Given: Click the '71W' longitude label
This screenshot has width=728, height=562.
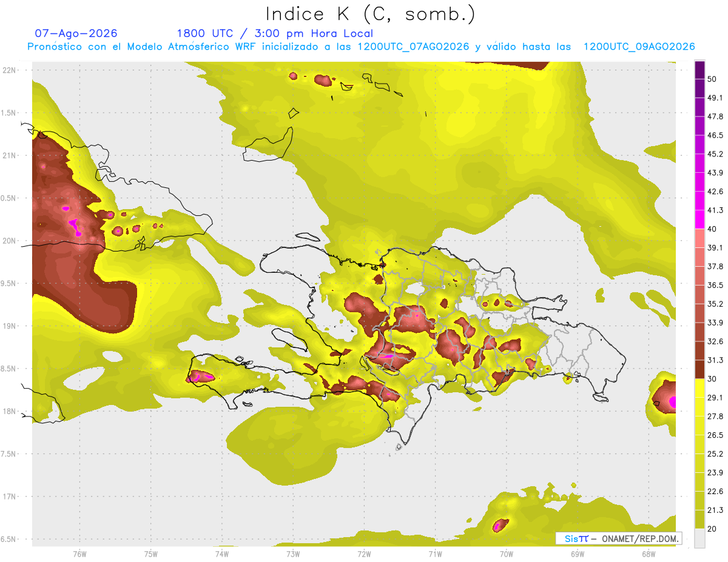Looking at the screenshot, I should (435, 554).
